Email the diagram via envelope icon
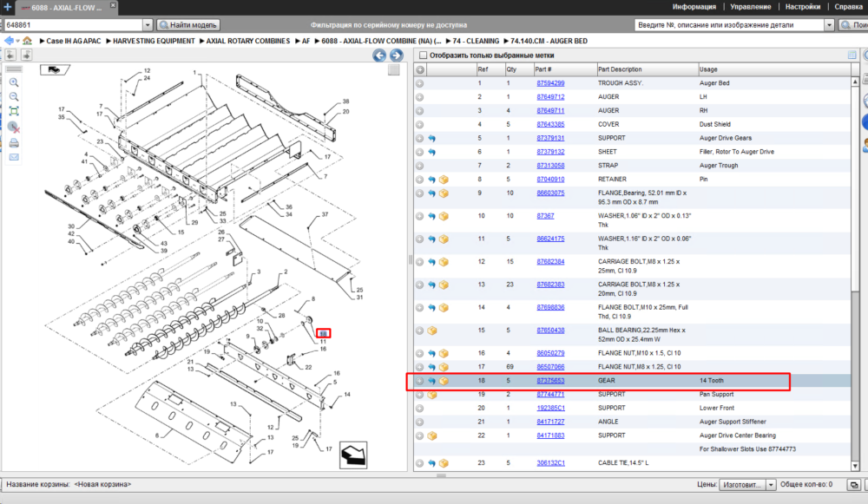Screen dimensions: 868x504 coord(14,157)
